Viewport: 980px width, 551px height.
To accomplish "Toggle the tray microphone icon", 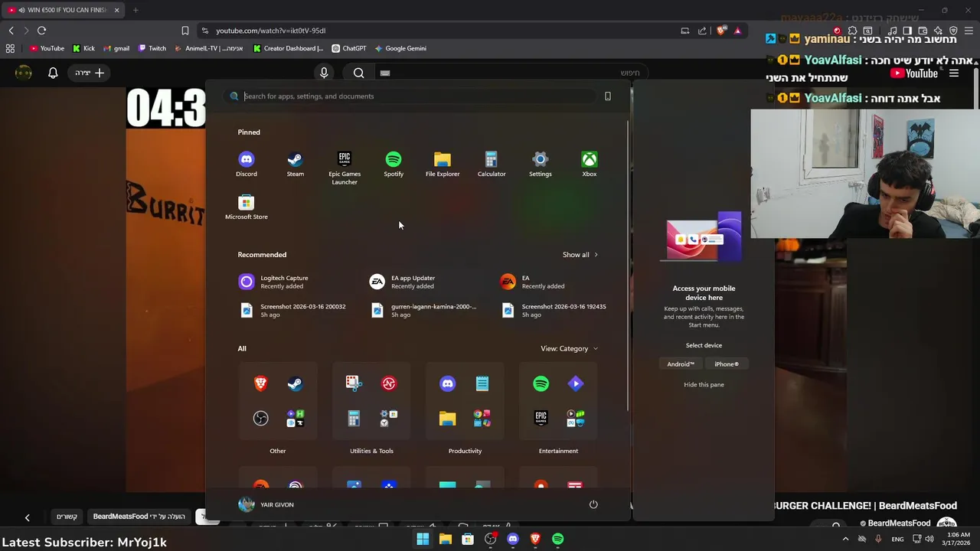I will pyautogui.click(x=878, y=539).
